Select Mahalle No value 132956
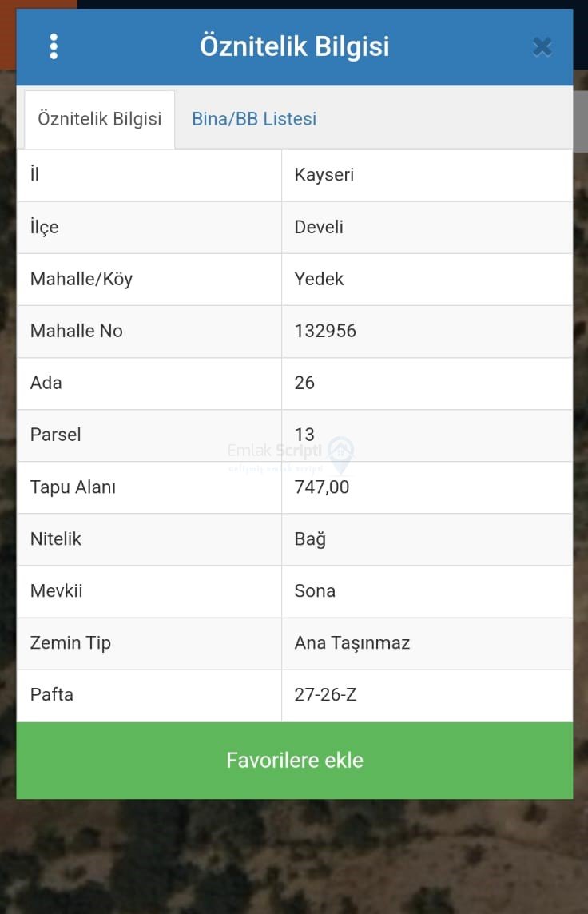The image size is (588, 914). tap(325, 331)
